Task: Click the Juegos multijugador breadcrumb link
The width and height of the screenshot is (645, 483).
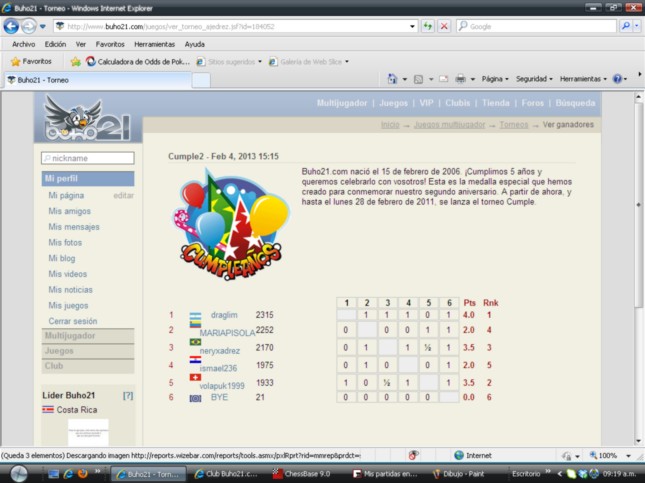Action: click(449, 124)
